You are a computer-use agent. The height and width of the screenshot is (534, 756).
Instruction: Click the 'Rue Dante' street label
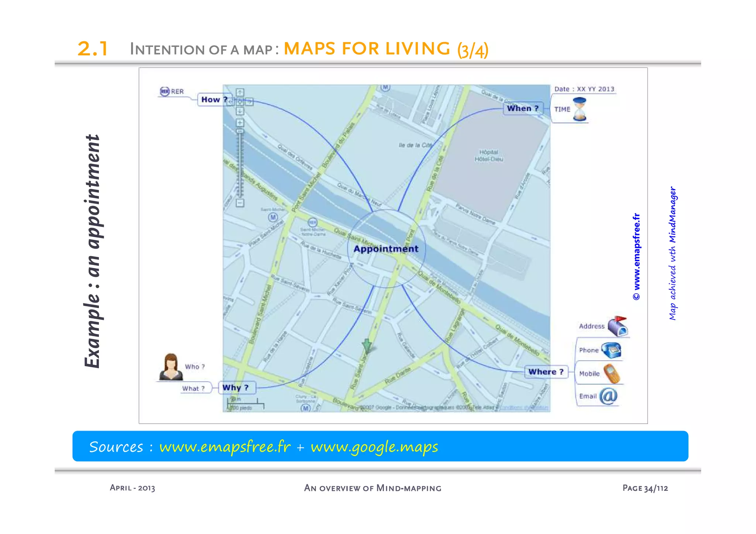pyautogui.click(x=398, y=376)
